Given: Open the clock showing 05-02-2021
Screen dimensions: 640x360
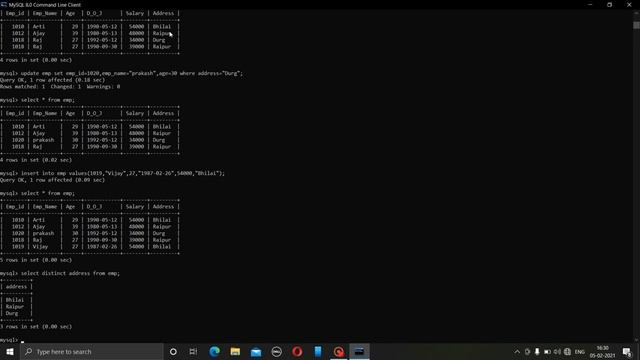Looking at the screenshot, I should point(602,351).
